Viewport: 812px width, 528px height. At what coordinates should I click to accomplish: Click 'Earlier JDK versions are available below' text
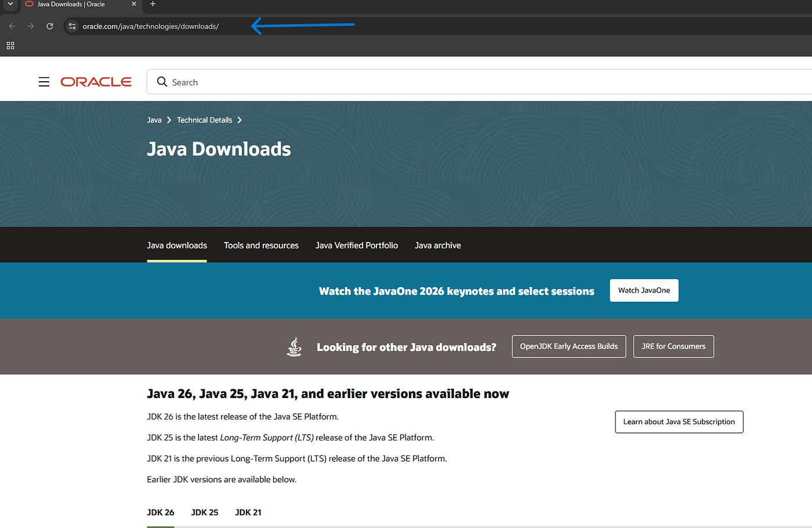click(x=222, y=479)
